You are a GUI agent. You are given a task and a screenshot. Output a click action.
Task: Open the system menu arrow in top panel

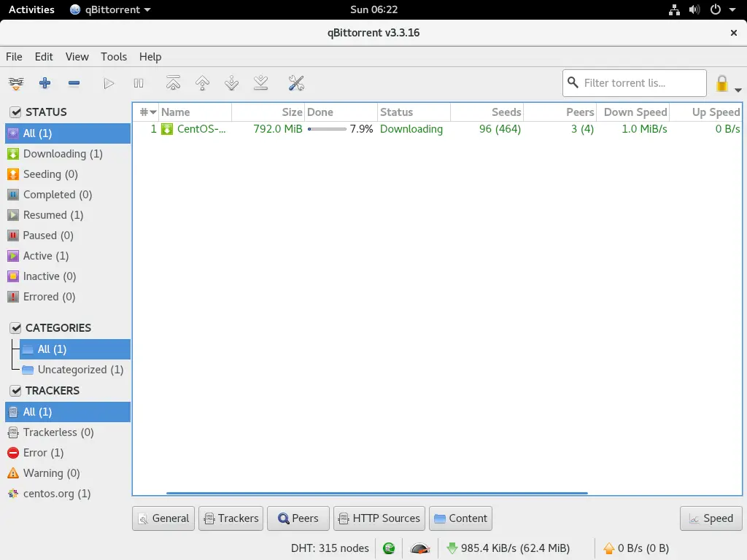732,9
